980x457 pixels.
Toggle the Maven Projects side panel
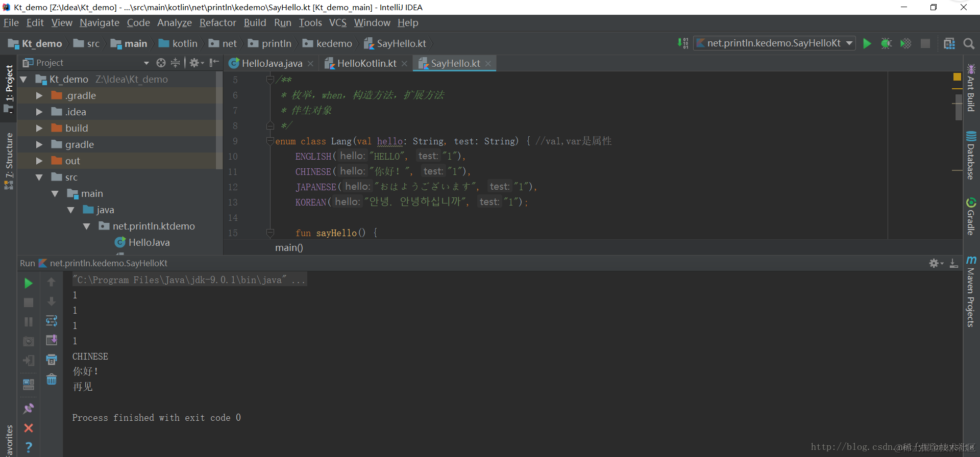(971, 291)
